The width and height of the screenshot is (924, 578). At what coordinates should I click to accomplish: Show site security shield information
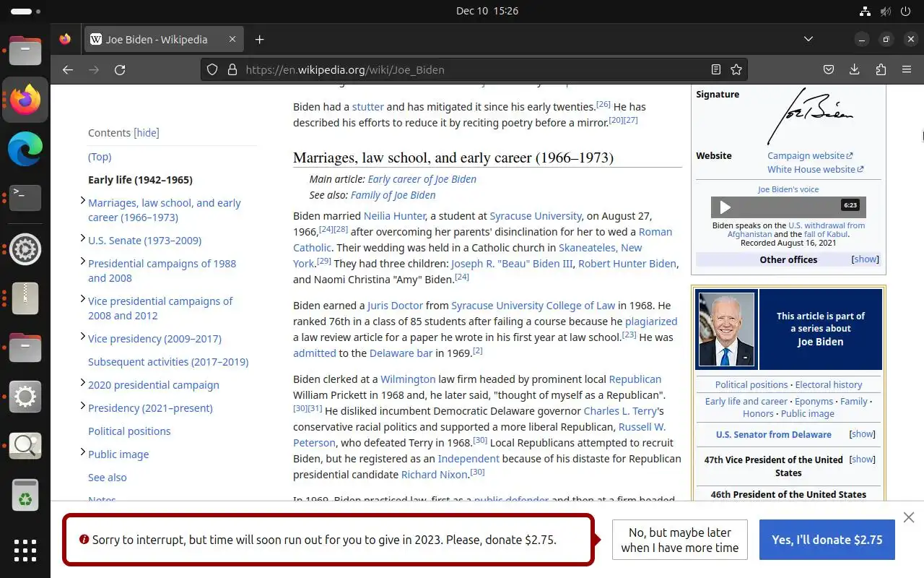(212, 70)
